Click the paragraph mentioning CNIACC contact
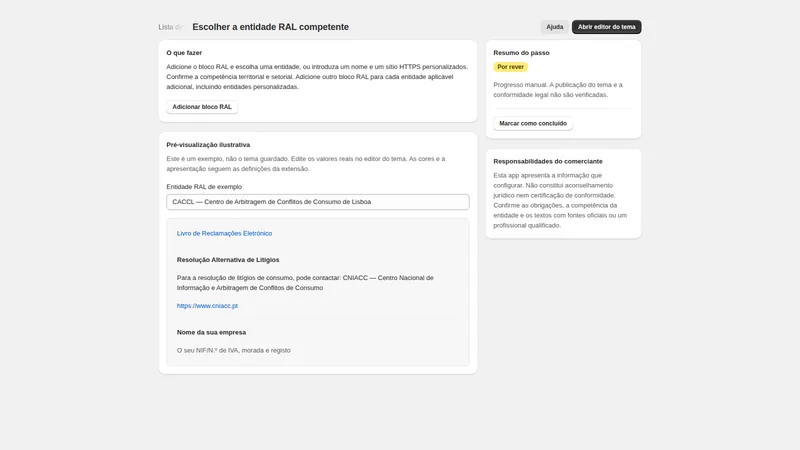Viewport: 800px width, 450px height. point(305,283)
